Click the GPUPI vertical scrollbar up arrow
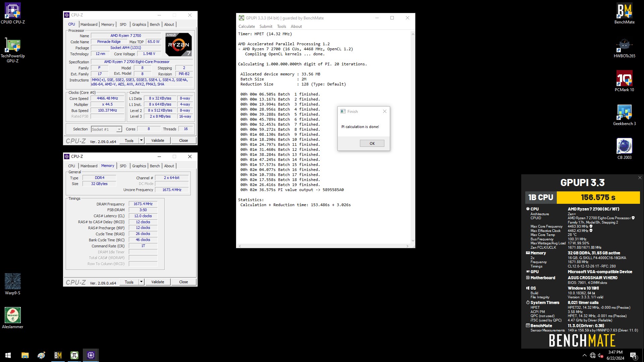Viewport: 644px width, 362px height. click(413, 34)
